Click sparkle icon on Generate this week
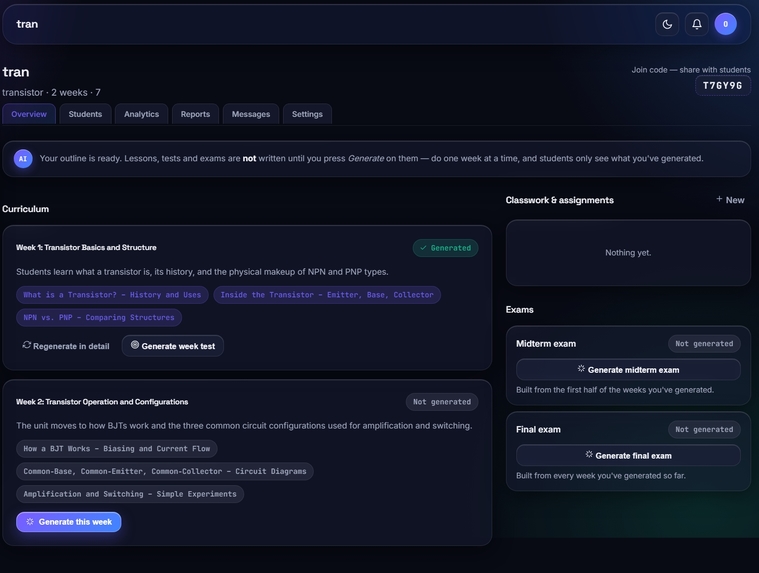Viewport: 759px width, 573px height. pos(30,522)
